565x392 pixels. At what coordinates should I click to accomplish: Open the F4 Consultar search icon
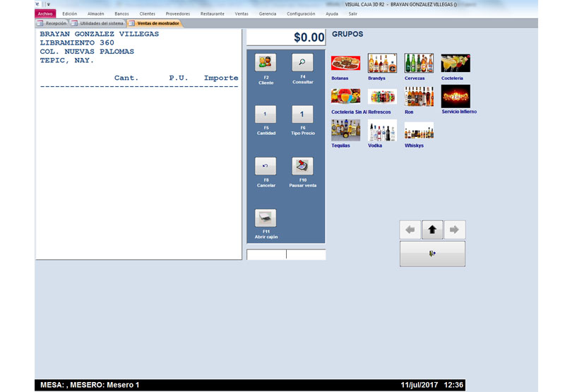click(x=302, y=63)
